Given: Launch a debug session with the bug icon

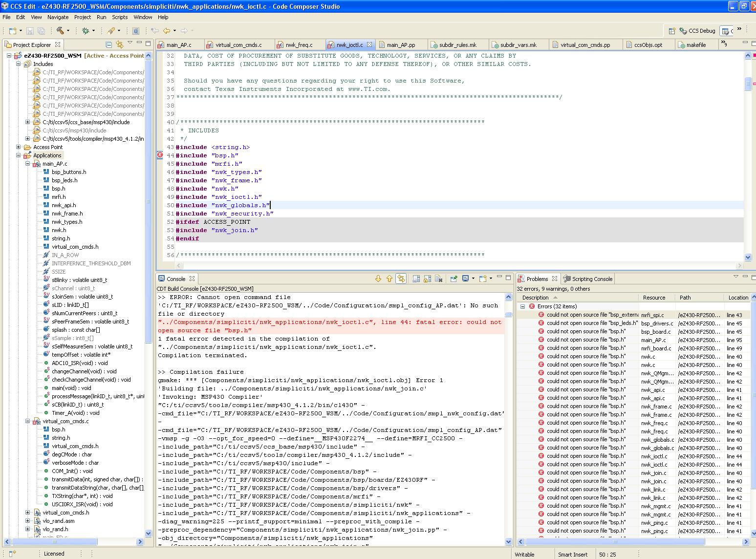Looking at the screenshot, I should coord(86,30).
